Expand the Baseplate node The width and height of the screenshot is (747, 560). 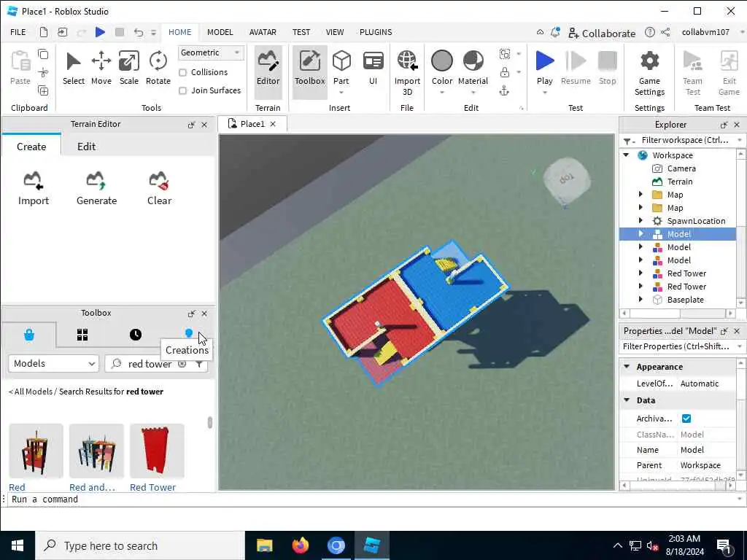coord(640,300)
